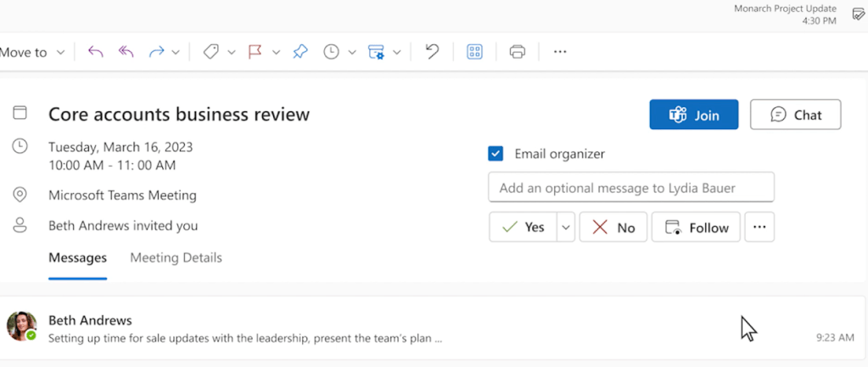Pin the message using the pin icon
Screen dimensions: 868x367
pyautogui.click(x=300, y=52)
